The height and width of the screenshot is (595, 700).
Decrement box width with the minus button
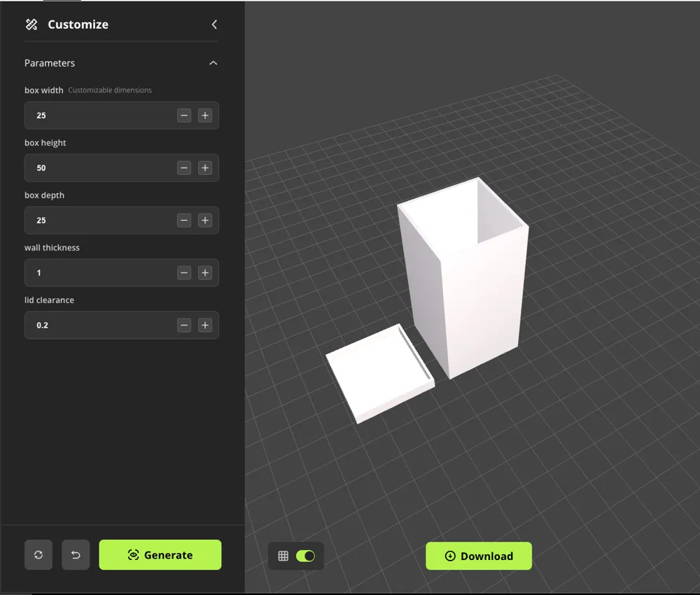[184, 115]
